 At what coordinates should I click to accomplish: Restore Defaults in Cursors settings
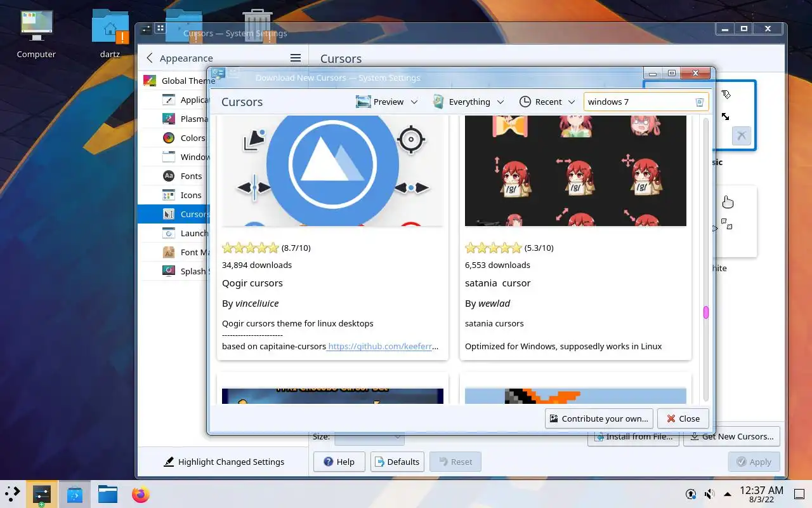397,462
